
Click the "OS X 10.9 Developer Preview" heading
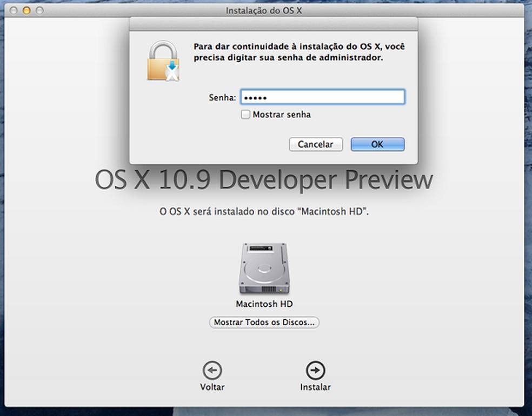click(264, 180)
